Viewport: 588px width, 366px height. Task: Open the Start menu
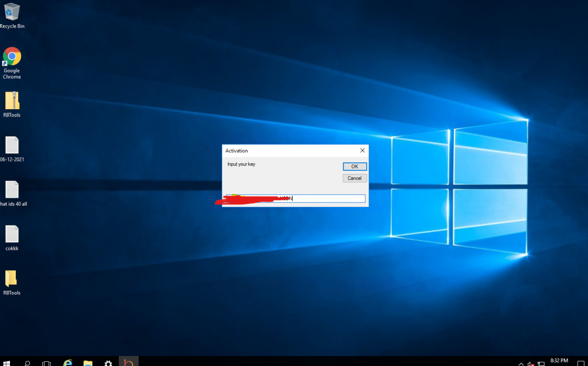coord(6,362)
